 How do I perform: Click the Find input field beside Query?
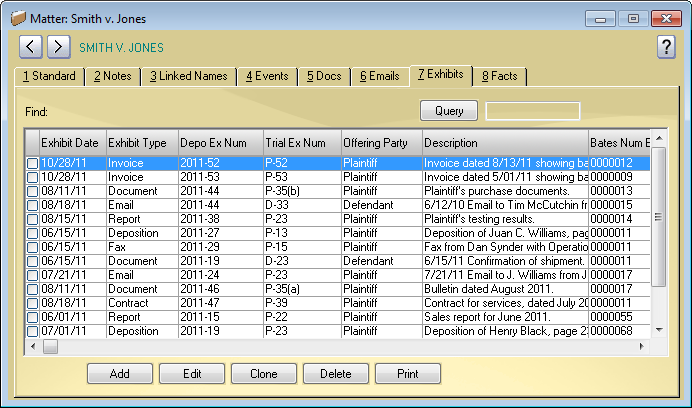(533, 111)
